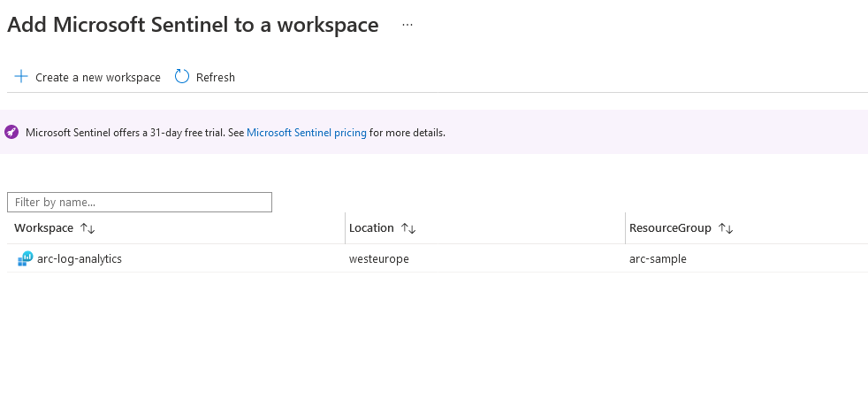Click the arc-log-analytics workspace icon
This screenshot has width=868, height=415.
point(26,258)
